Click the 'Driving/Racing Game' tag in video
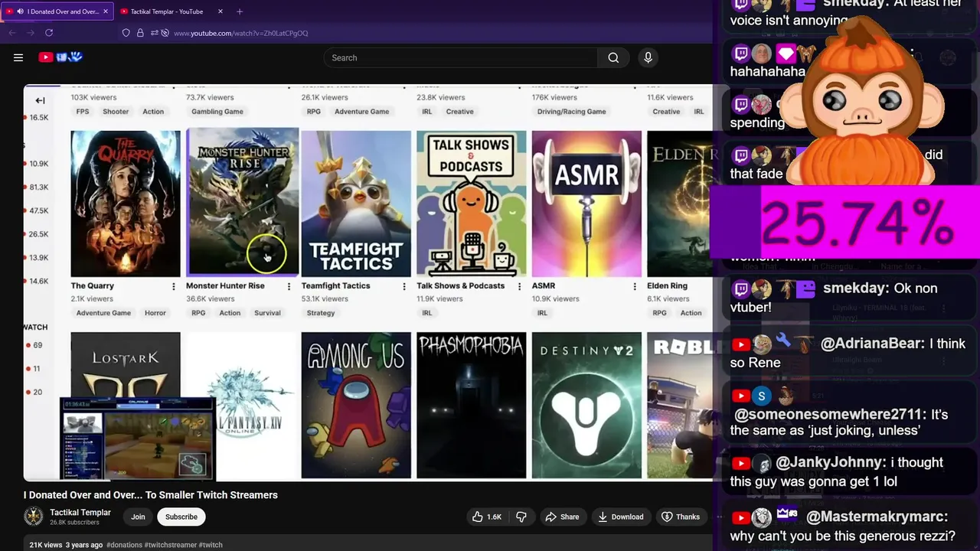 coord(572,112)
